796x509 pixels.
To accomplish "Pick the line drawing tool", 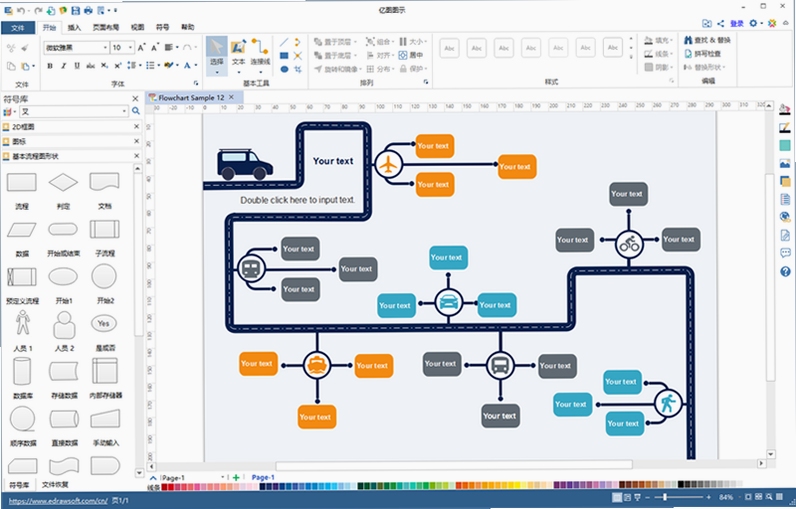I will [284, 42].
